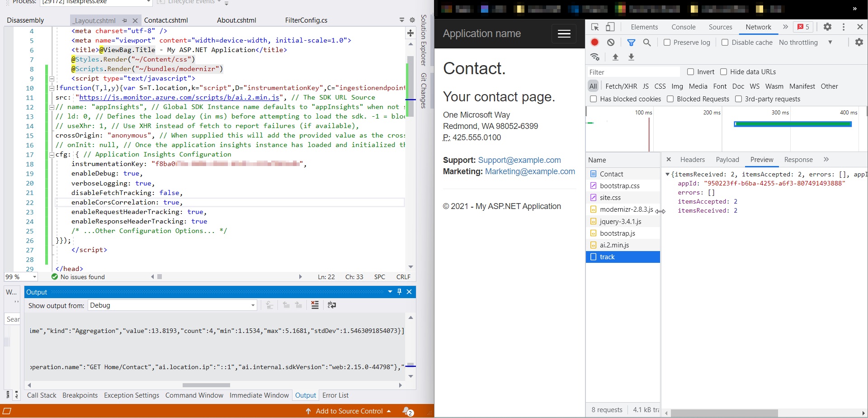Click Marketing@example.com email link
The height and width of the screenshot is (418, 868).
(530, 171)
